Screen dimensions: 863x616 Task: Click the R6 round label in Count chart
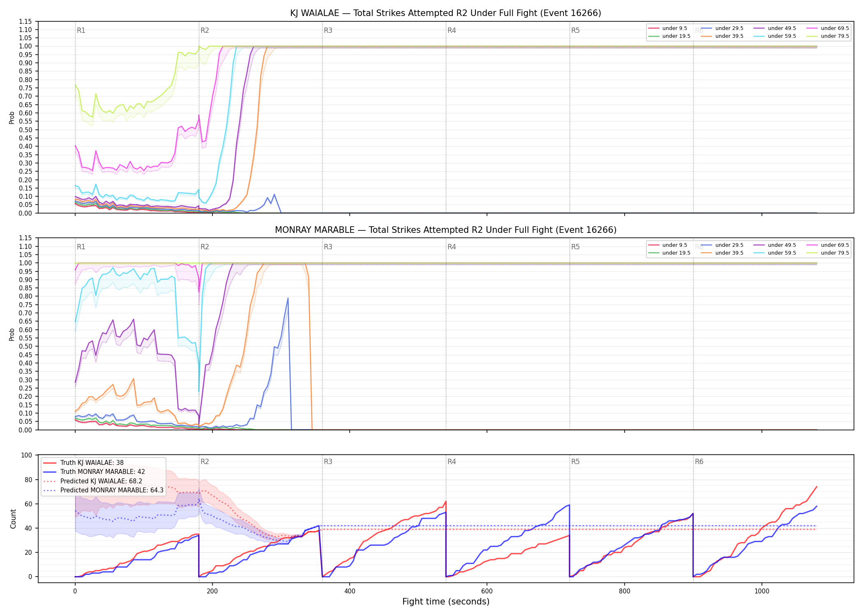pyautogui.click(x=699, y=462)
